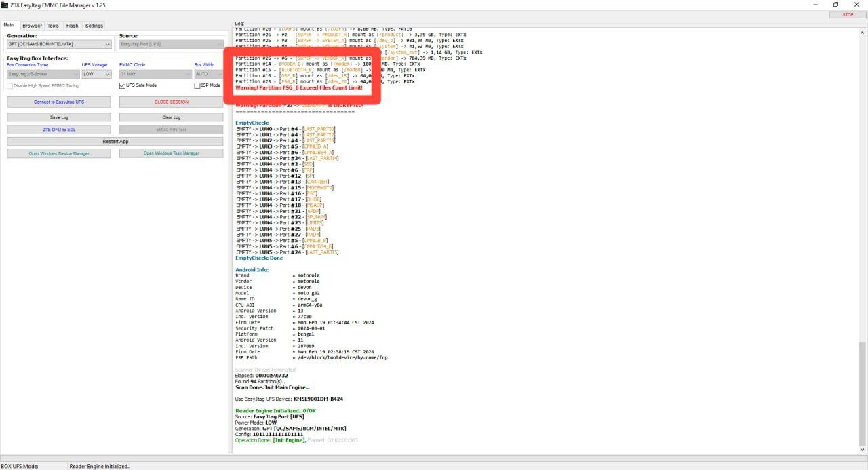This screenshot has width=868, height=470.
Task: Click the Name ID 'devon_g' log row
Action: coord(277,299)
